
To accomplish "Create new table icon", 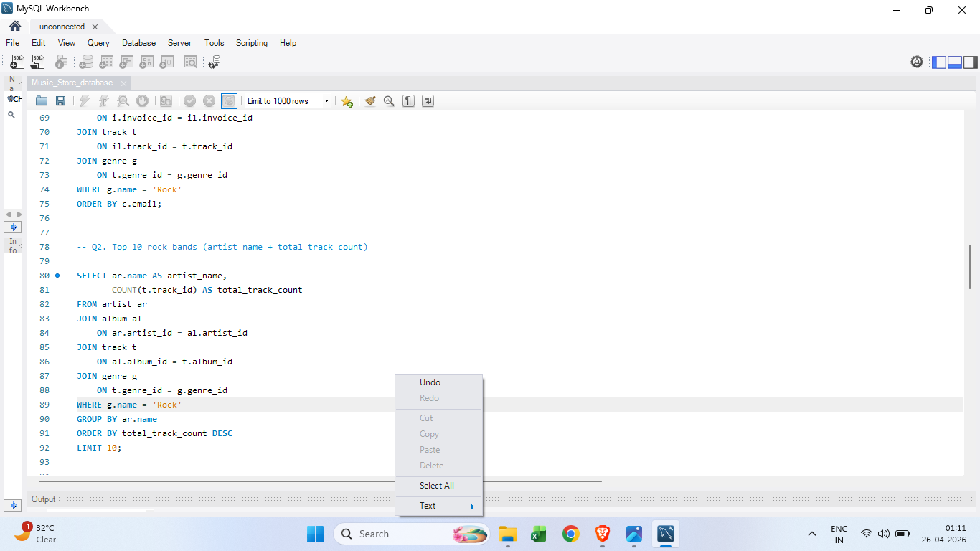I will point(106,62).
